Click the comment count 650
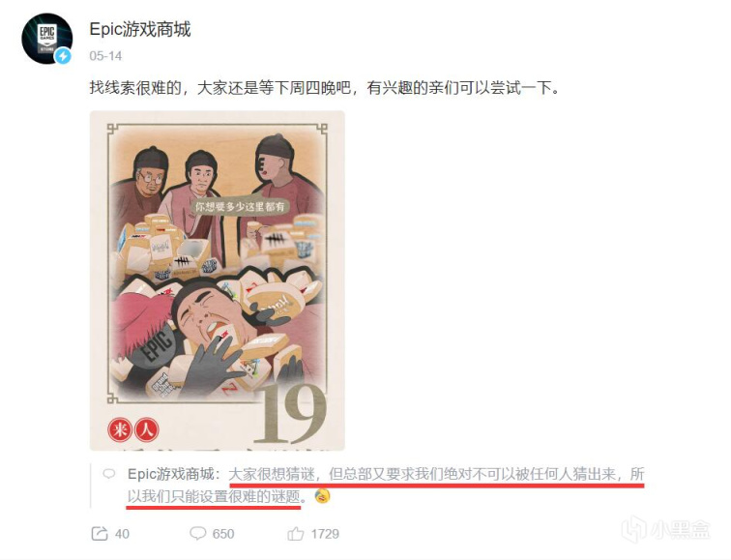Viewport: 731px width, 560px height. tap(223, 534)
